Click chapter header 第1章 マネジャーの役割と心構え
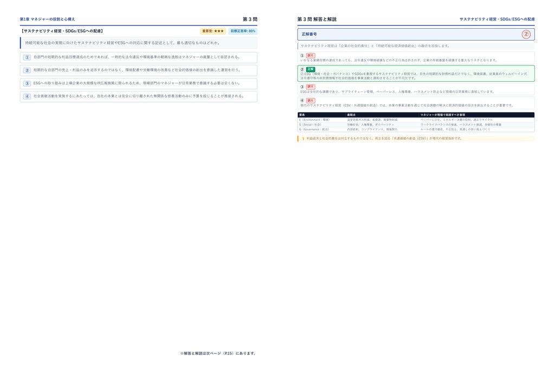Image resolution: width=555 pixels, height=392 pixels. pos(48,19)
